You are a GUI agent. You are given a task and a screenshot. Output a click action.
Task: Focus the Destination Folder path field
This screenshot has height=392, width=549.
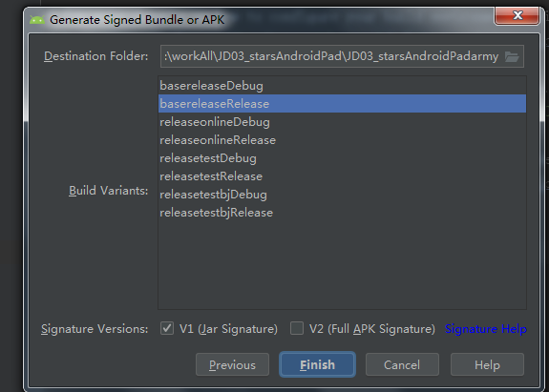click(331, 56)
